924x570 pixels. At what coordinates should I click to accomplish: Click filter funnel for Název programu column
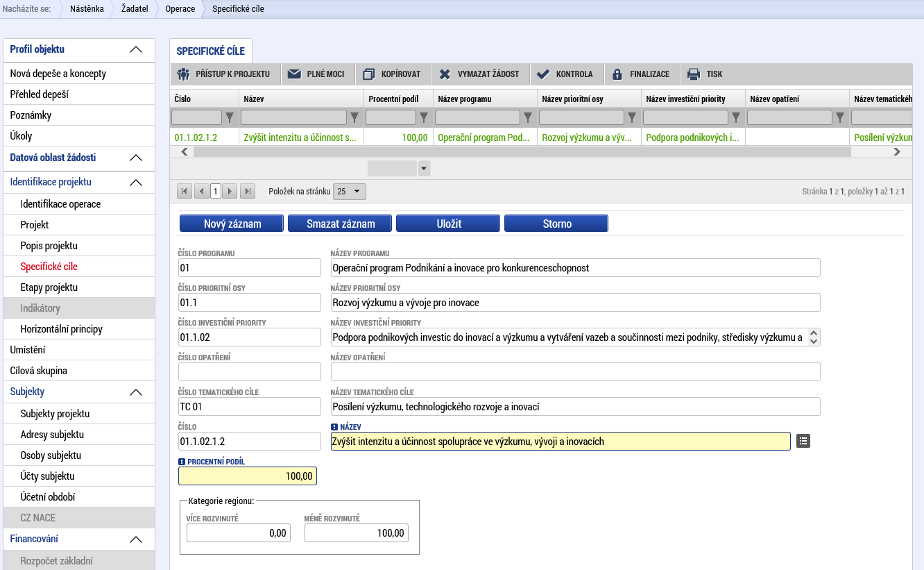click(x=528, y=117)
